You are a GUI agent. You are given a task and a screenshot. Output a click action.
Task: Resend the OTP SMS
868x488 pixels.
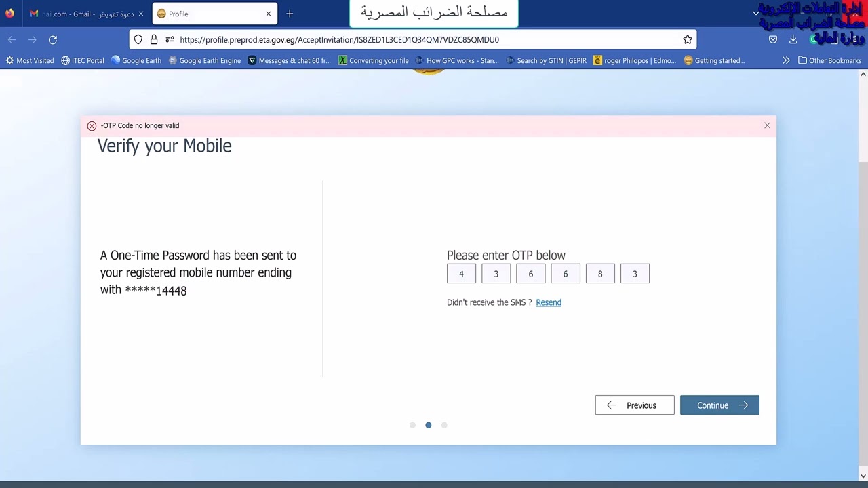[x=549, y=302]
